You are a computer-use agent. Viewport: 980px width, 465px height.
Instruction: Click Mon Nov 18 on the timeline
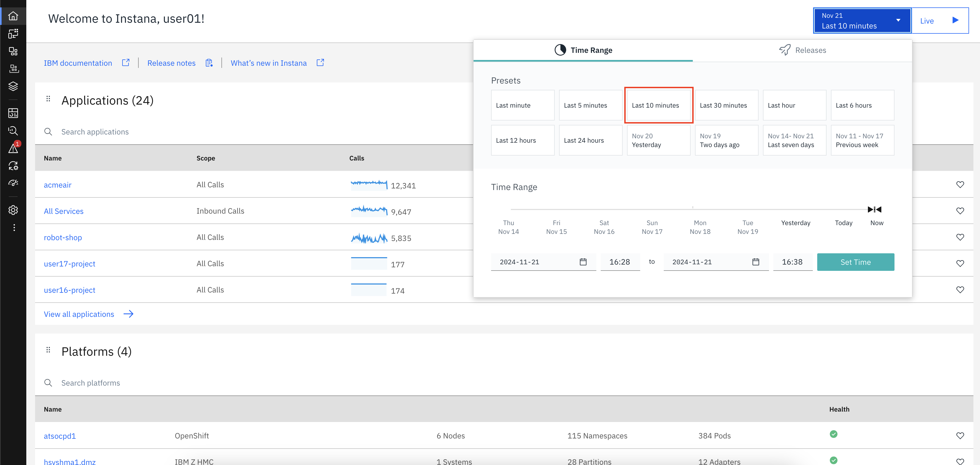pyautogui.click(x=700, y=227)
